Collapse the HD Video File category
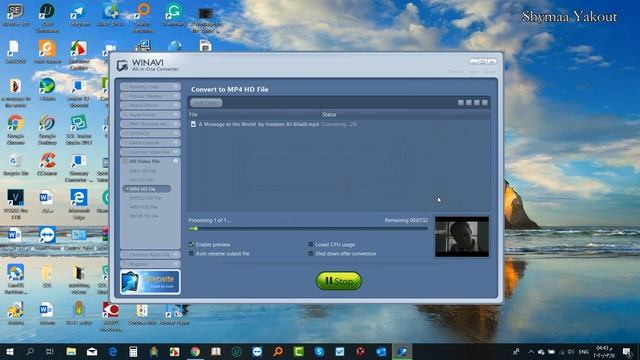The image size is (640, 360). tap(150, 161)
